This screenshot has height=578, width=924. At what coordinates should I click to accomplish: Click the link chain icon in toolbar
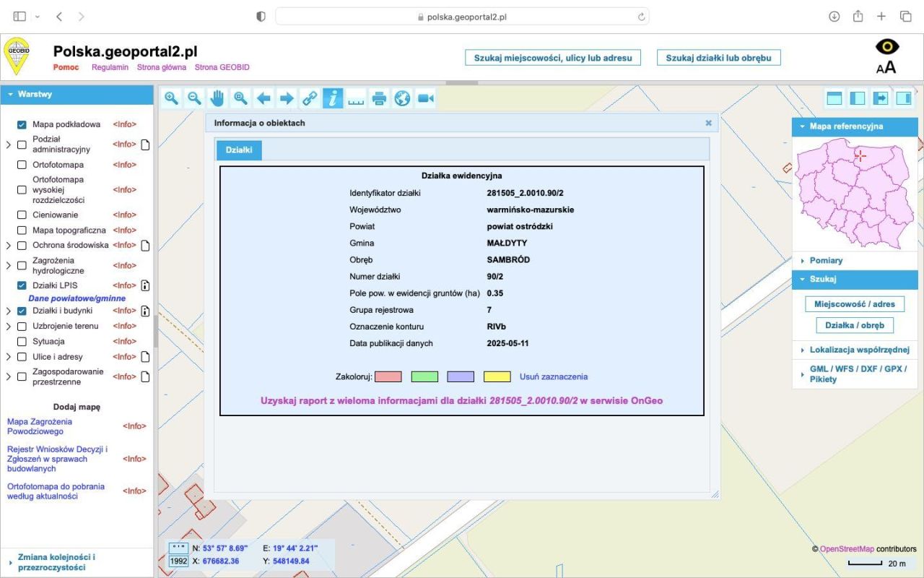(310, 98)
